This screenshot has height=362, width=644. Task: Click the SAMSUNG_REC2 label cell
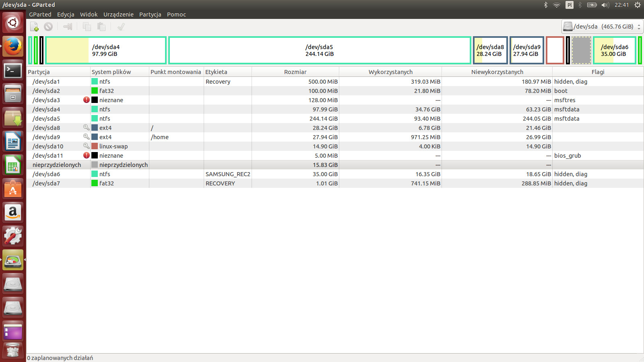pyautogui.click(x=228, y=174)
